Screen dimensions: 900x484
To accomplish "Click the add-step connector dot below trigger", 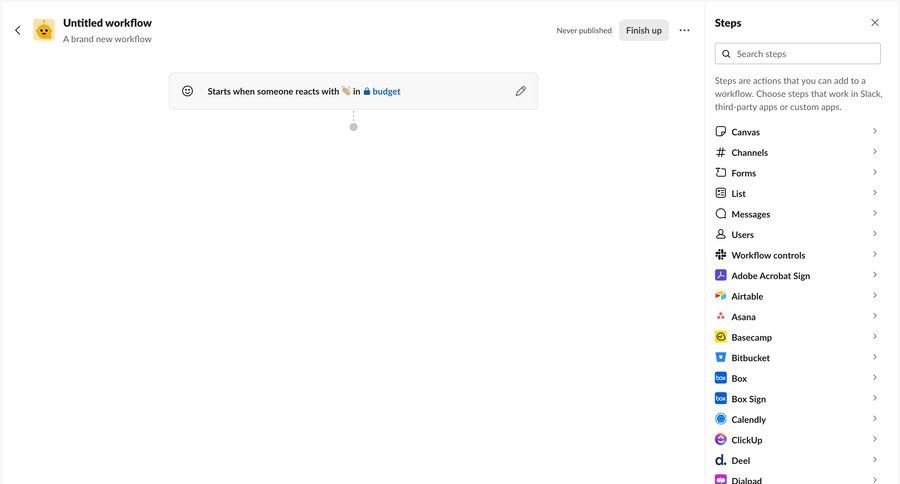I will (353, 127).
